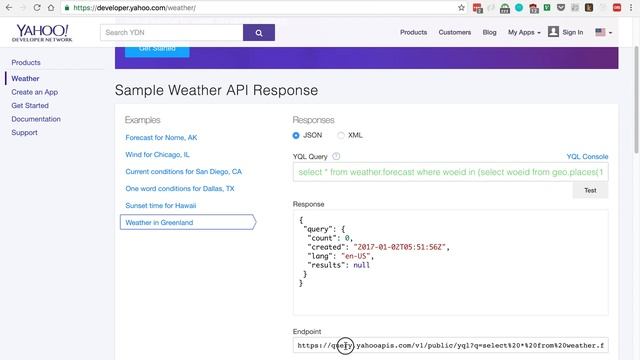Expand the My Apps dropdown
The image size is (640, 360).
(x=524, y=32)
